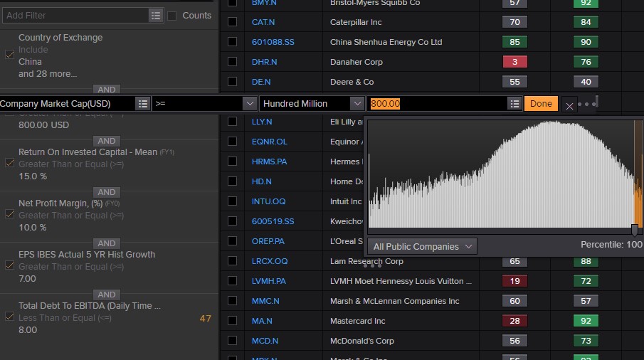Select 'China Shenhua Energy Co Ltd' cell
This screenshot has height=360, width=644.
pyautogui.click(x=386, y=42)
